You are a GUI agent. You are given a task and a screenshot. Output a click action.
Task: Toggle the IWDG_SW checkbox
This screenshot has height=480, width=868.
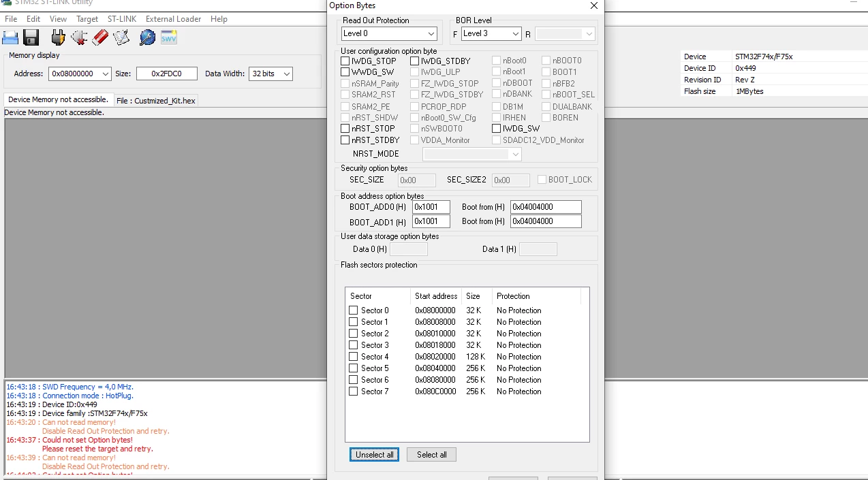(x=497, y=128)
